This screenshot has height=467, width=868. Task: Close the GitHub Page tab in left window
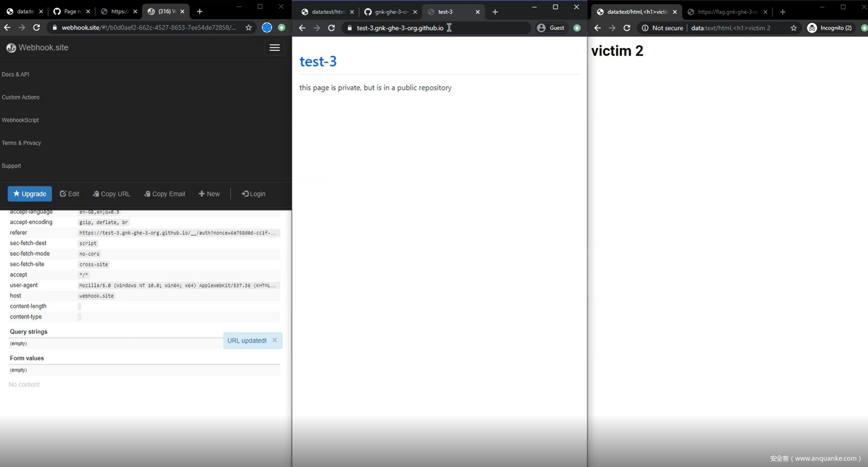[88, 11]
